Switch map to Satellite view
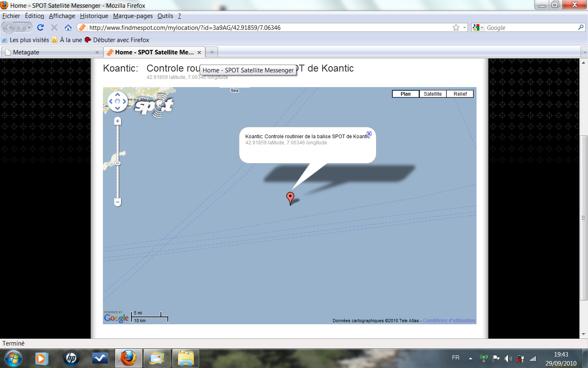The image size is (588, 368). pyautogui.click(x=432, y=94)
